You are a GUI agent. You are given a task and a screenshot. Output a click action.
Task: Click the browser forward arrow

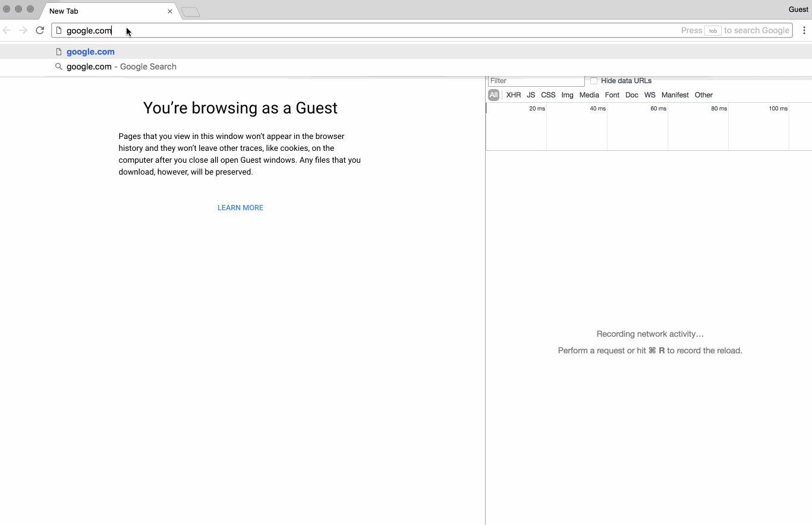point(23,30)
